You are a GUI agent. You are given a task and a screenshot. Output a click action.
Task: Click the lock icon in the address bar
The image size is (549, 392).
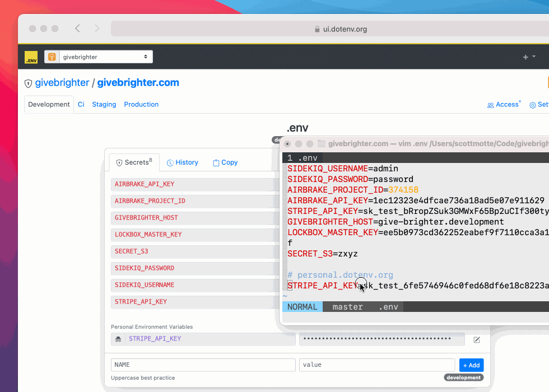317,29
